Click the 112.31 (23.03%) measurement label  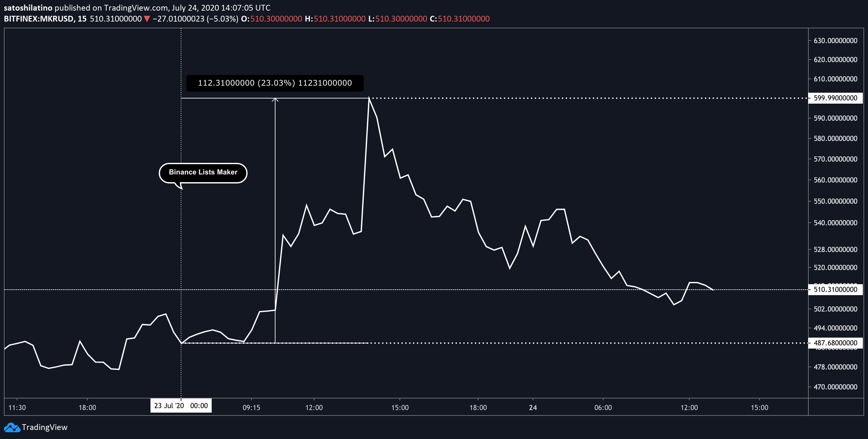pos(275,83)
